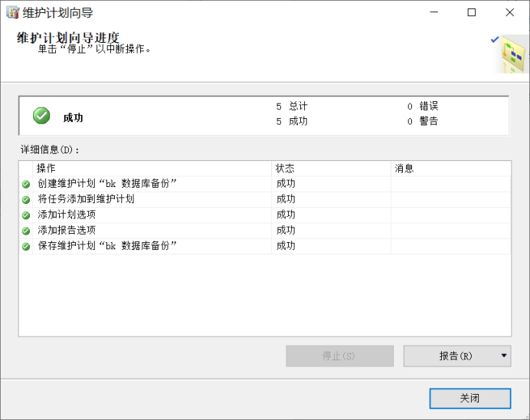Screen dimensions: 530x420
Task: Click the green icon beside 保存维护计划 row
Action: click(26, 247)
